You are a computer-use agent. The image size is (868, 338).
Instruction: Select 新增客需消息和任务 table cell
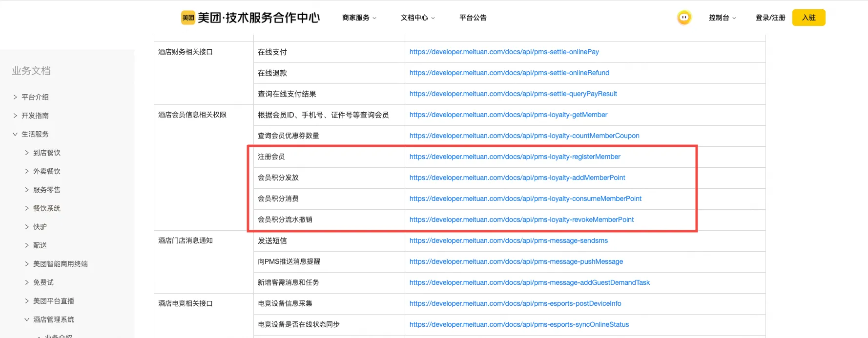[x=329, y=283]
